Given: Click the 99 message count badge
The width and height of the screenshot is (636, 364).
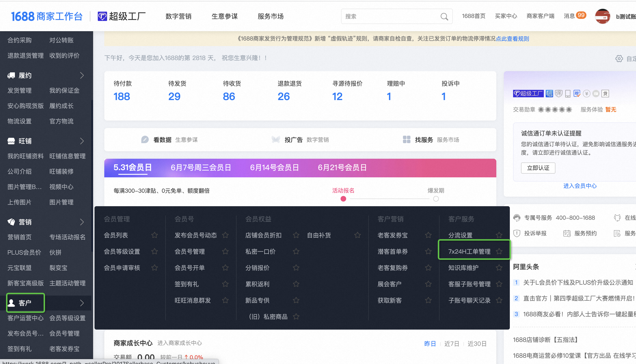Looking at the screenshot, I should click(x=581, y=15).
